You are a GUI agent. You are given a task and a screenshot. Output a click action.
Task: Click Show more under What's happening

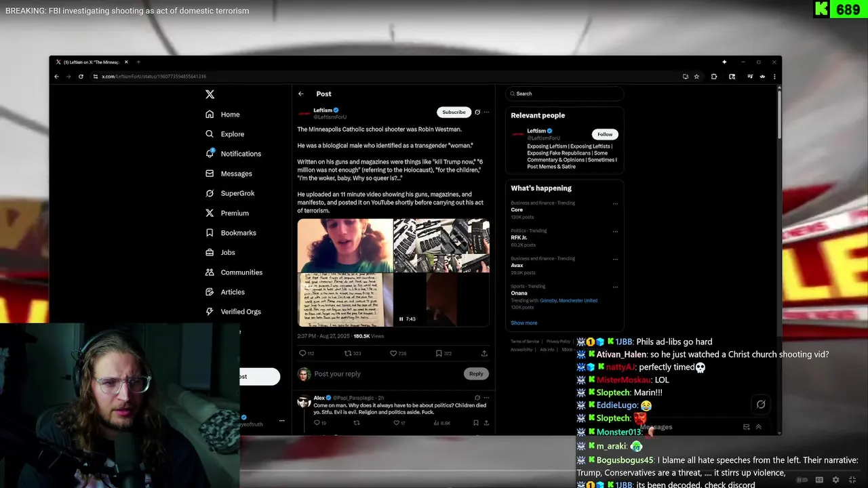(524, 323)
